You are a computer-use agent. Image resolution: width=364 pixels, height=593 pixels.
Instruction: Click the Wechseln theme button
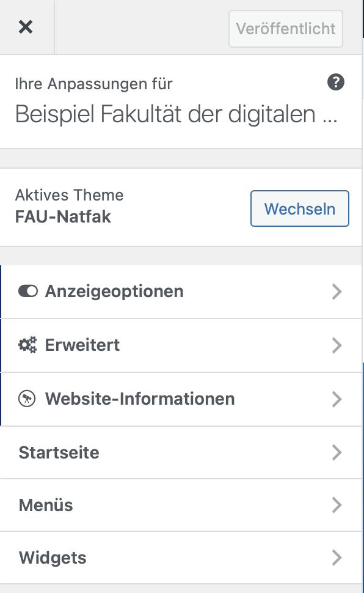300,208
